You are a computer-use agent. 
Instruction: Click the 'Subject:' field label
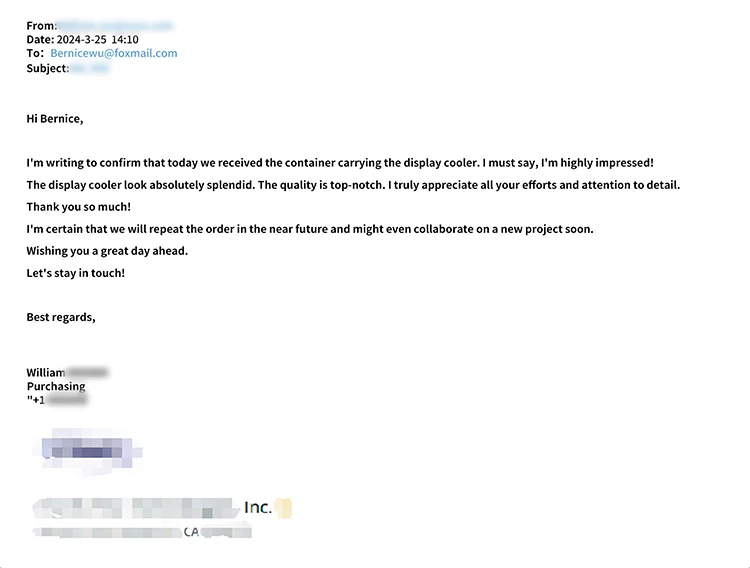click(x=48, y=68)
